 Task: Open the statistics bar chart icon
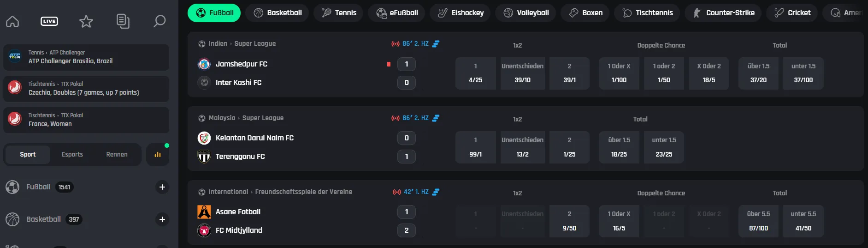(158, 155)
